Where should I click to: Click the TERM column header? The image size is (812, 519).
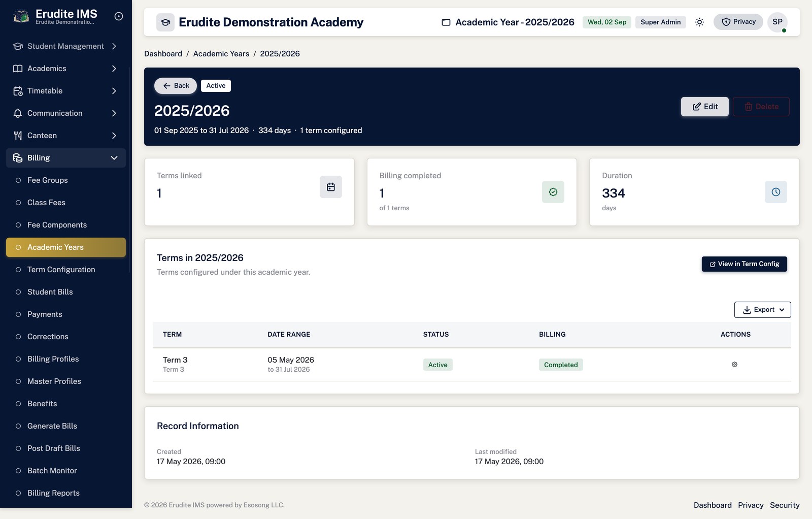(173, 335)
